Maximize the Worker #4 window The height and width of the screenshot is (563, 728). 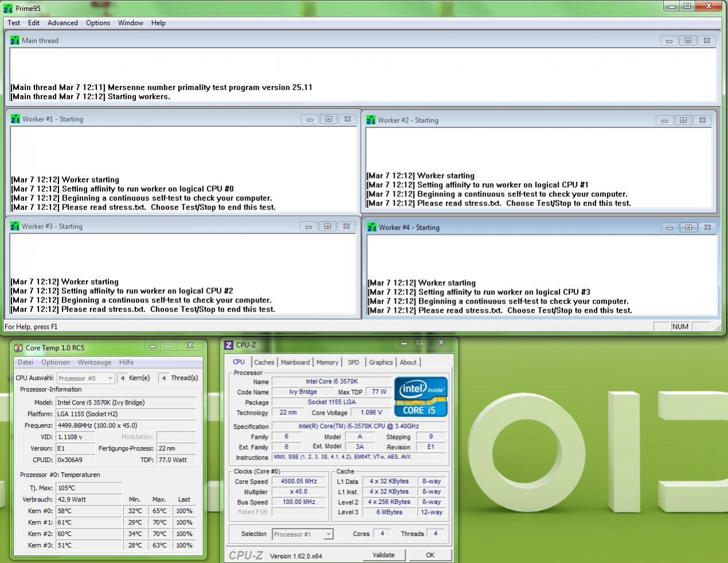(688, 228)
